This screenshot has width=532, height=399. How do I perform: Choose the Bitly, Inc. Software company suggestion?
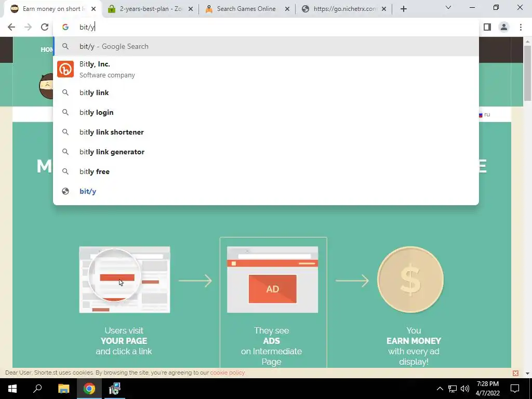click(x=266, y=69)
